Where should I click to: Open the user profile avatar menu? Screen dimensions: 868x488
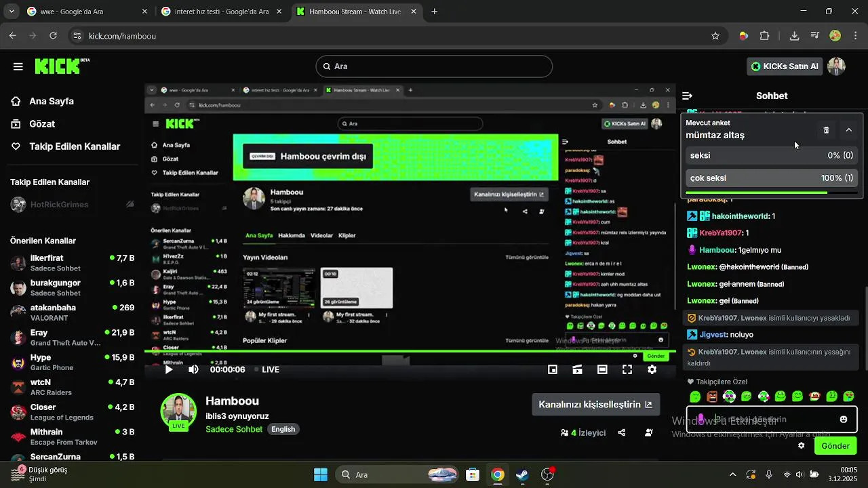(x=836, y=66)
